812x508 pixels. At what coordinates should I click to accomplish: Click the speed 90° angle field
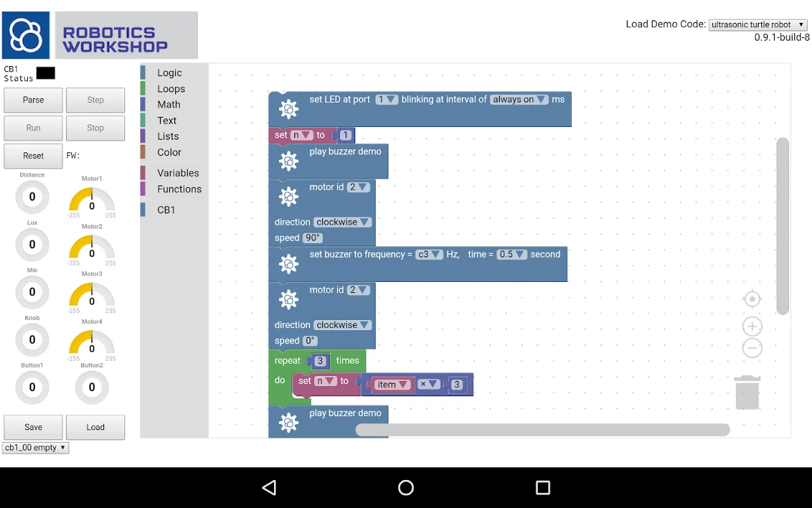(313, 238)
